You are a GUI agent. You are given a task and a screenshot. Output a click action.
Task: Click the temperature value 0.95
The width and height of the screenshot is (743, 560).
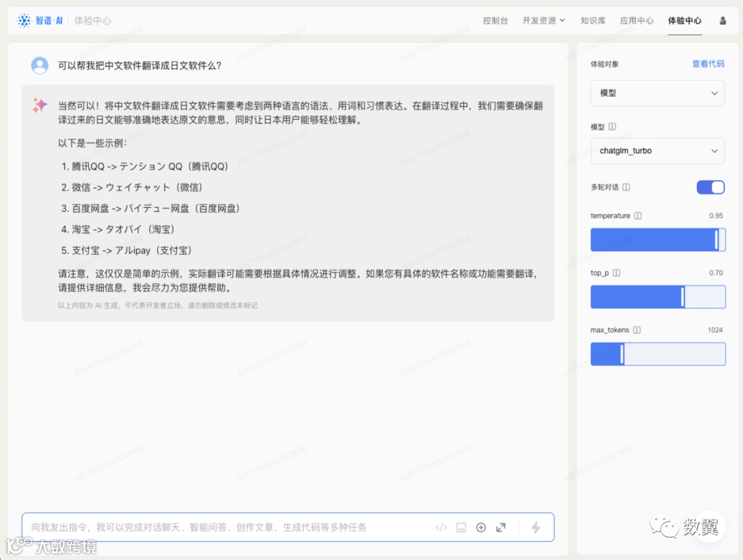(x=716, y=215)
